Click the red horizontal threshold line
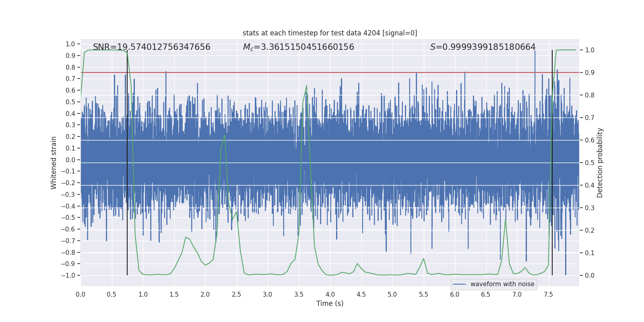Image resolution: width=644 pixels, height=322 pixels. (x=330, y=72)
